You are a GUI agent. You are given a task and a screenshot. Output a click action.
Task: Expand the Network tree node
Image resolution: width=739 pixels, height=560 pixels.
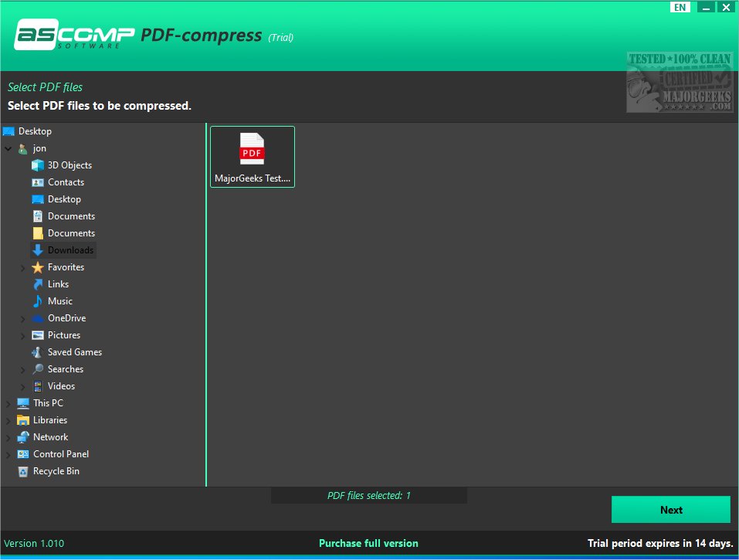click(8, 436)
